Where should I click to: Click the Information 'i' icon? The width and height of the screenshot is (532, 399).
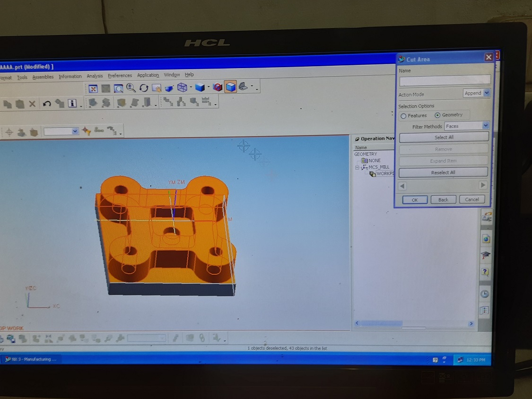(x=72, y=103)
